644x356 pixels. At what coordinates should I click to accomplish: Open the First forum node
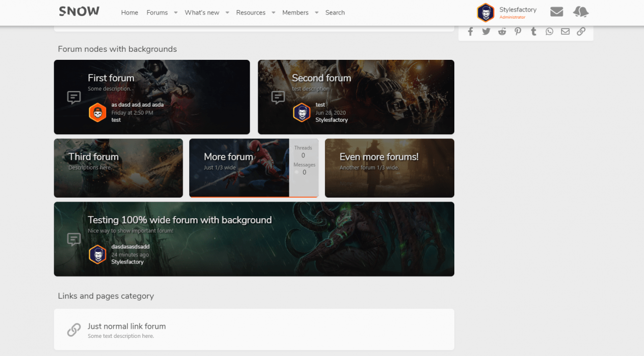111,78
